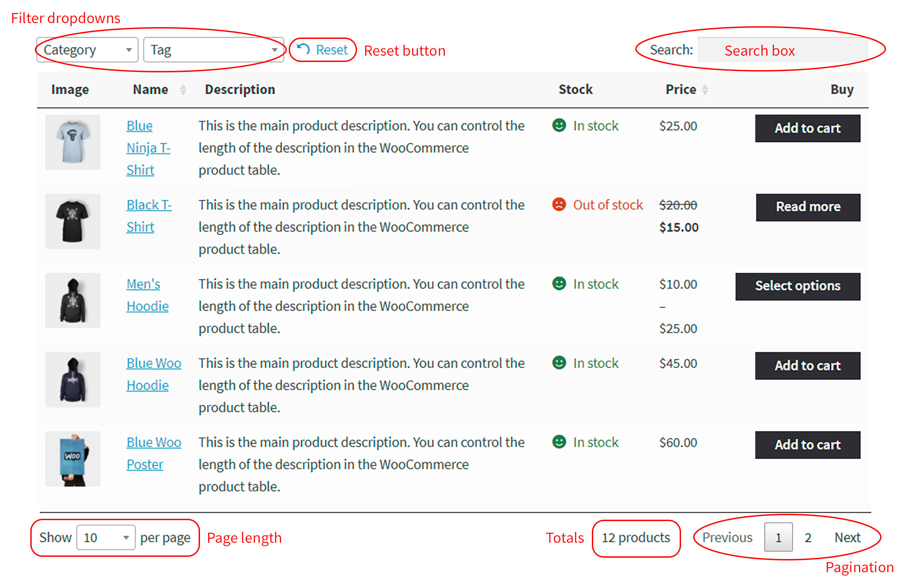Click the Reset undo arrow icon
This screenshot has height=588, width=905.
pos(303,49)
